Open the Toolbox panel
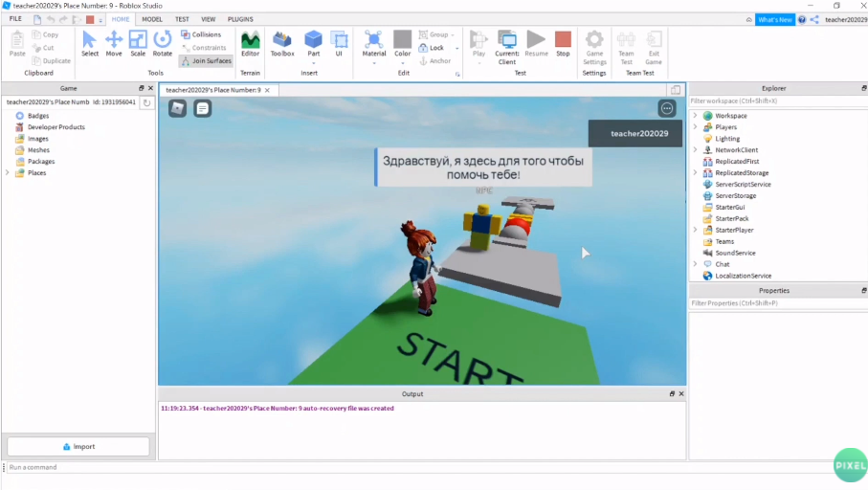The width and height of the screenshot is (868, 490). pos(282,44)
